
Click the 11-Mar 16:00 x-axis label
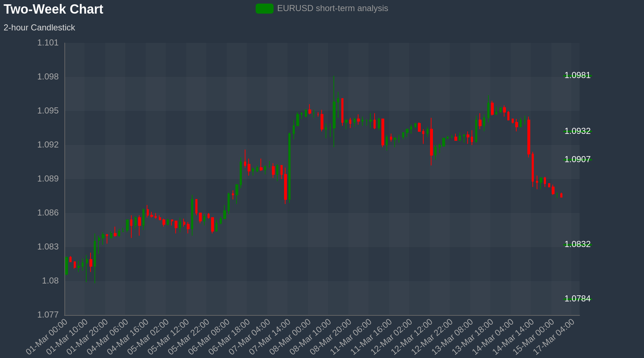tap(371, 337)
